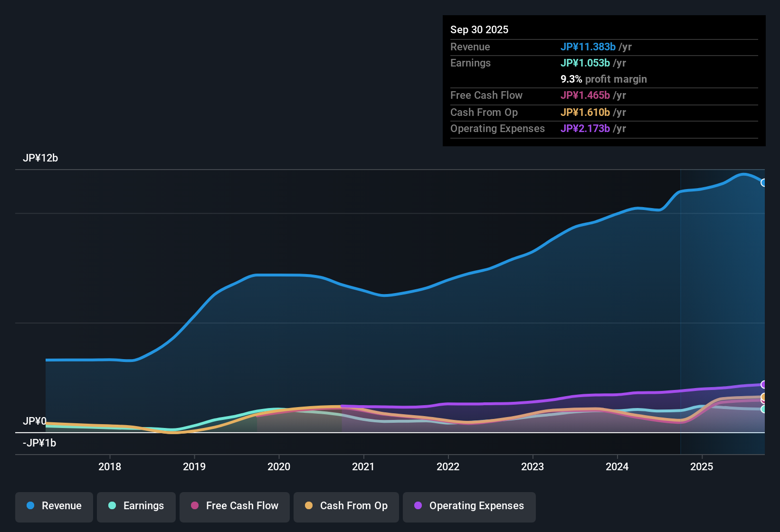The height and width of the screenshot is (532, 780).
Task: Toggle the Revenue series visibility
Action: click(54, 507)
